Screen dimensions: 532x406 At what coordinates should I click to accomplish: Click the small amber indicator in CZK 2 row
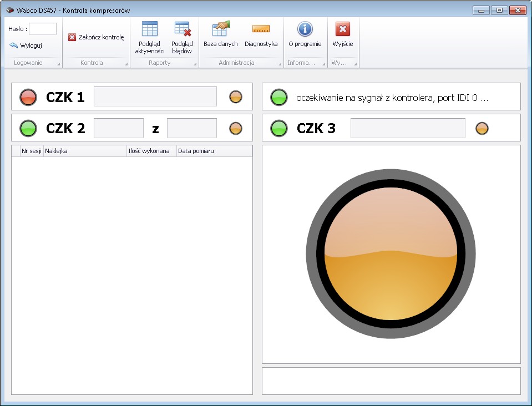[x=236, y=128]
